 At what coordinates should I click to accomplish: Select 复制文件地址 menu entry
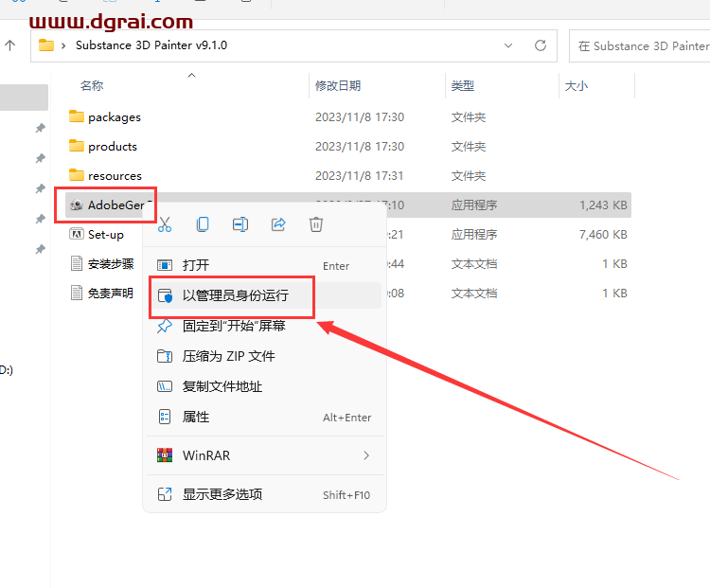tap(264, 386)
